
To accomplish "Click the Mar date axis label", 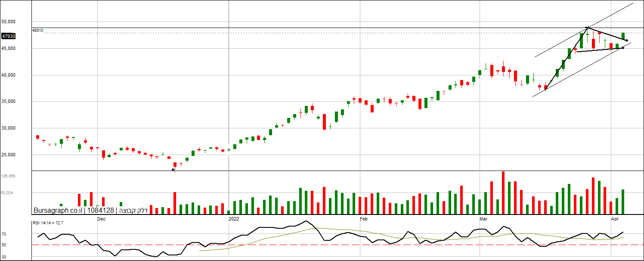I will click(x=484, y=219).
